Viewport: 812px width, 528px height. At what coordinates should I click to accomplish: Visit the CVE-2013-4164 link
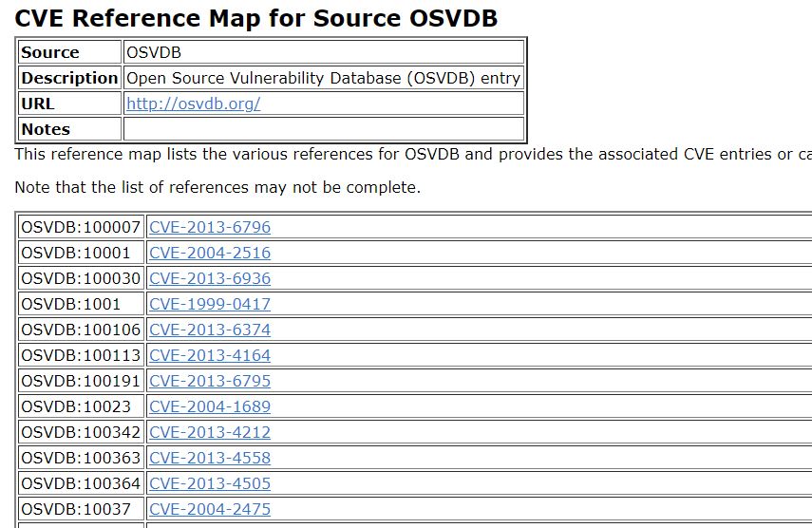[210, 355]
